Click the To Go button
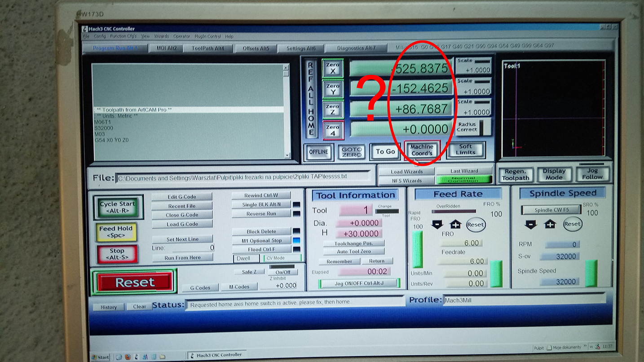Image resolution: width=644 pixels, height=362 pixels. [x=385, y=152]
